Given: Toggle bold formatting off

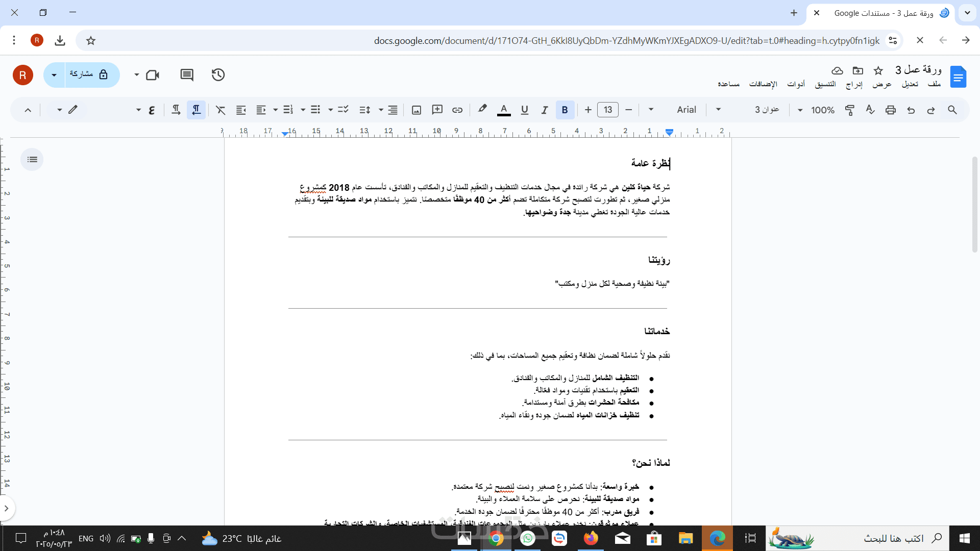Looking at the screenshot, I should [565, 110].
